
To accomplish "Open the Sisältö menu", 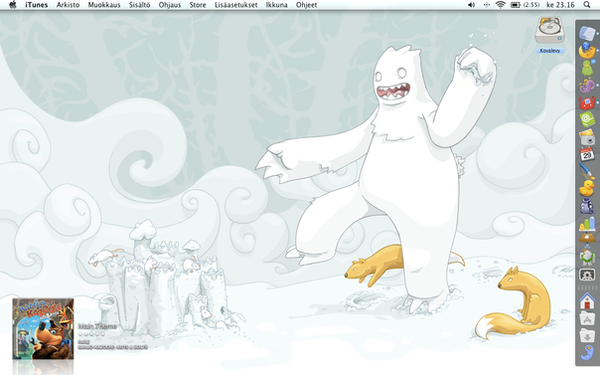I will pos(139,5).
